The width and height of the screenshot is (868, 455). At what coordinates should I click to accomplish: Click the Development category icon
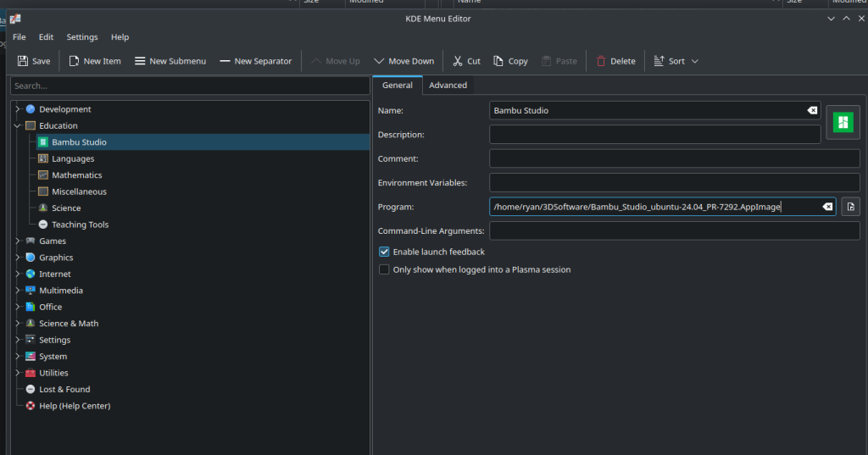click(31, 109)
